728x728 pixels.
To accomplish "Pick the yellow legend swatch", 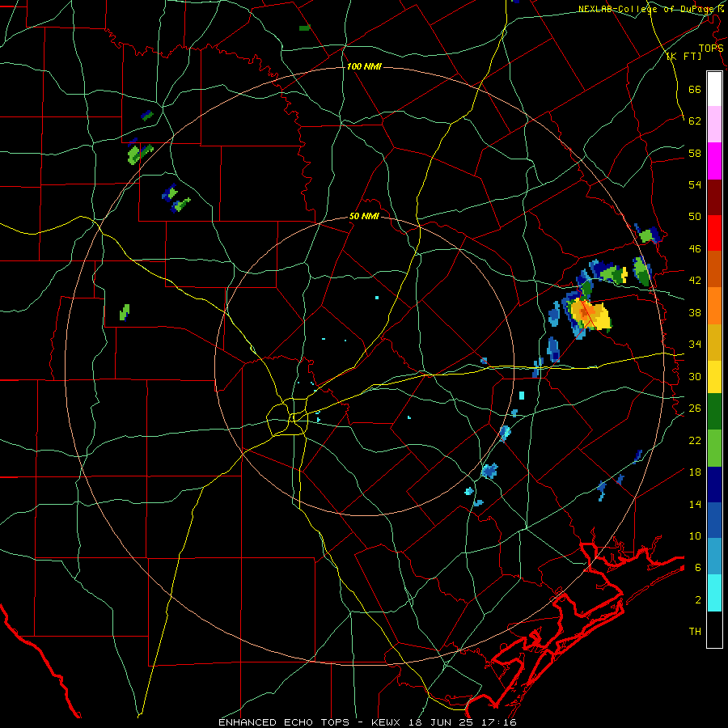I will pos(714,376).
